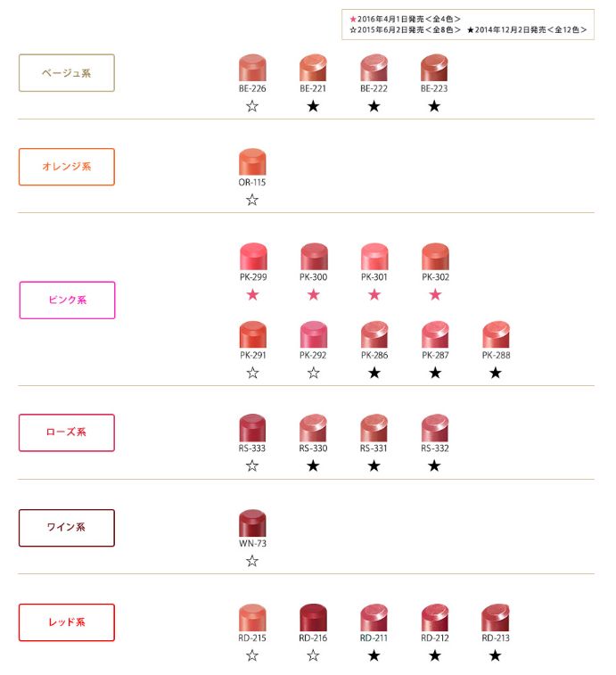Click the WN-73 wine lipstick swatch

coord(252,523)
